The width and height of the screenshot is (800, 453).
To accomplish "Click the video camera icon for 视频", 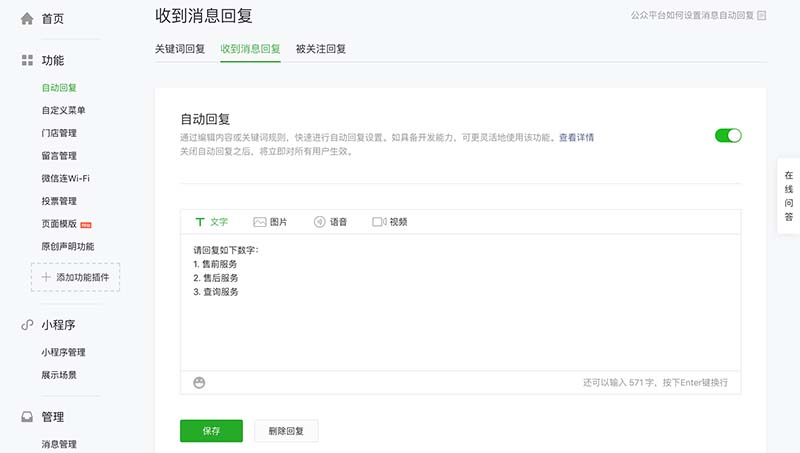I will point(379,222).
